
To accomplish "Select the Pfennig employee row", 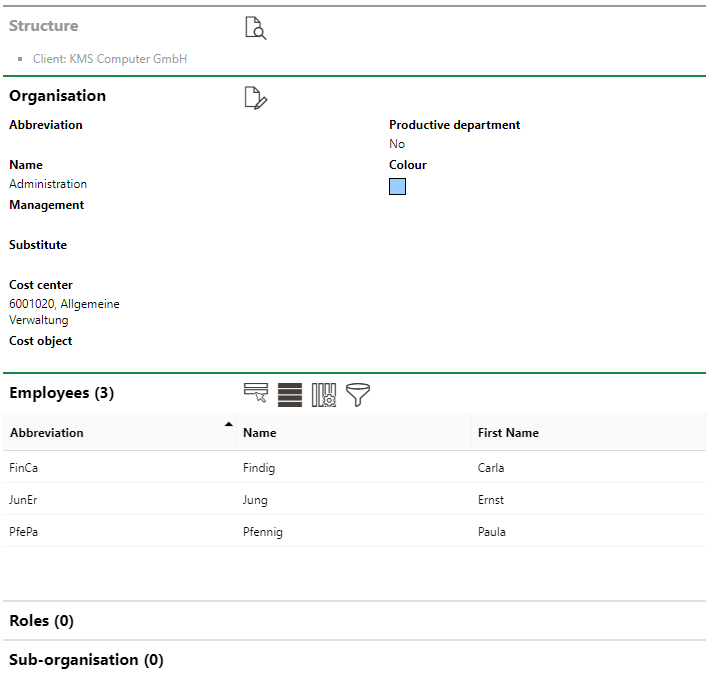I will coord(263,532).
